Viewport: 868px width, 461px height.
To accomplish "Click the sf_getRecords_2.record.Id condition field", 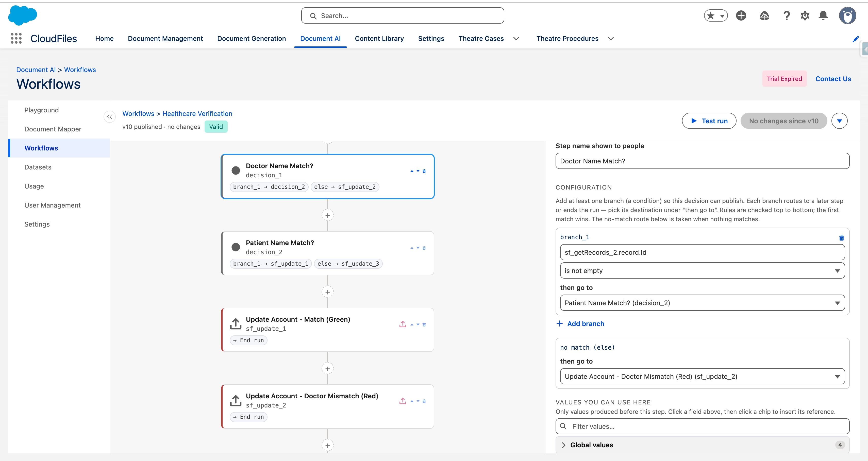I will click(x=702, y=252).
